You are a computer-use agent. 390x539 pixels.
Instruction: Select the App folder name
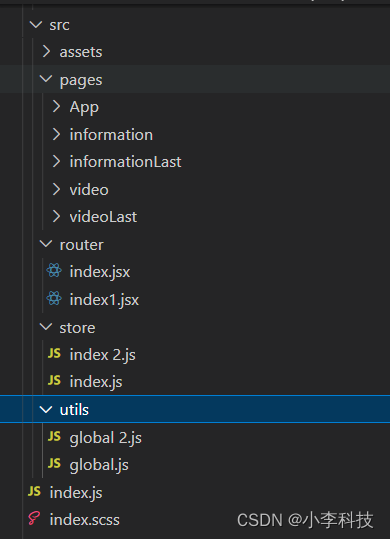pos(84,108)
